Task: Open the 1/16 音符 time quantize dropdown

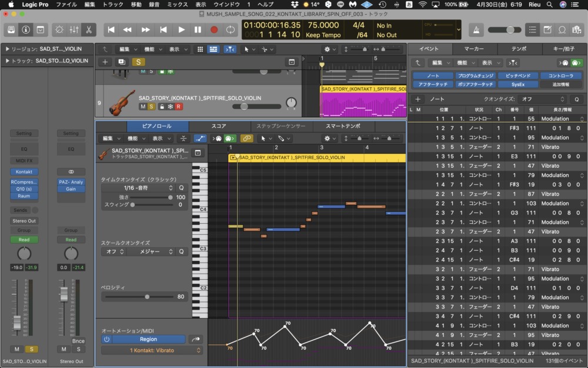Action: 138,188
